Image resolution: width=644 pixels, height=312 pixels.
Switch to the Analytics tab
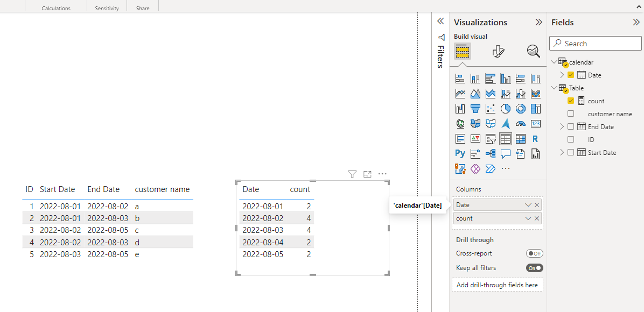(x=534, y=52)
